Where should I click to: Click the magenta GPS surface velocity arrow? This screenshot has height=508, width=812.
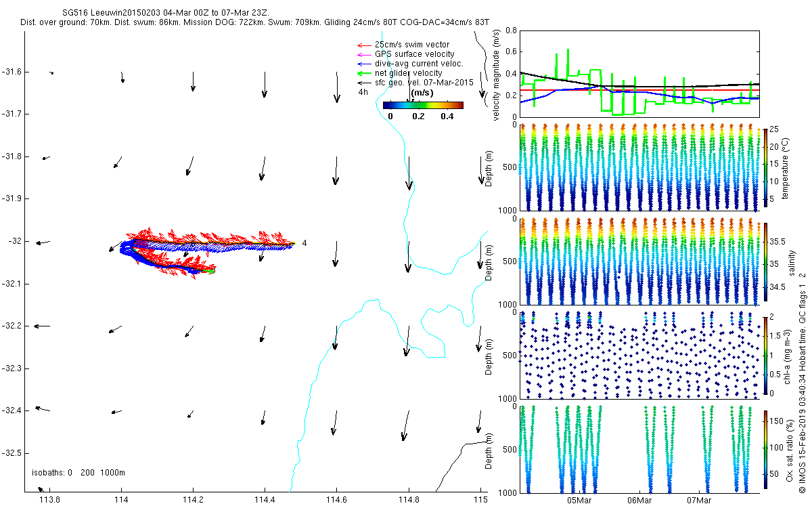[x=363, y=54]
